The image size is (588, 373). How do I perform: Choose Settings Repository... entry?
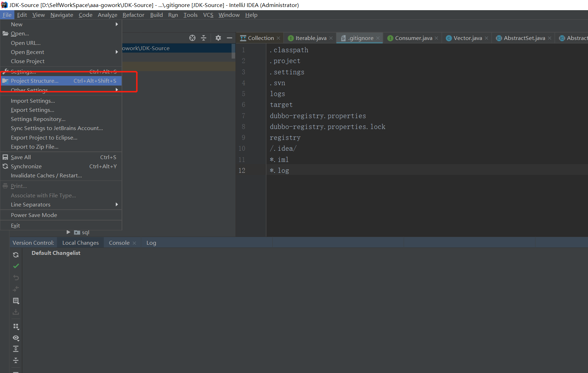[x=61, y=119]
